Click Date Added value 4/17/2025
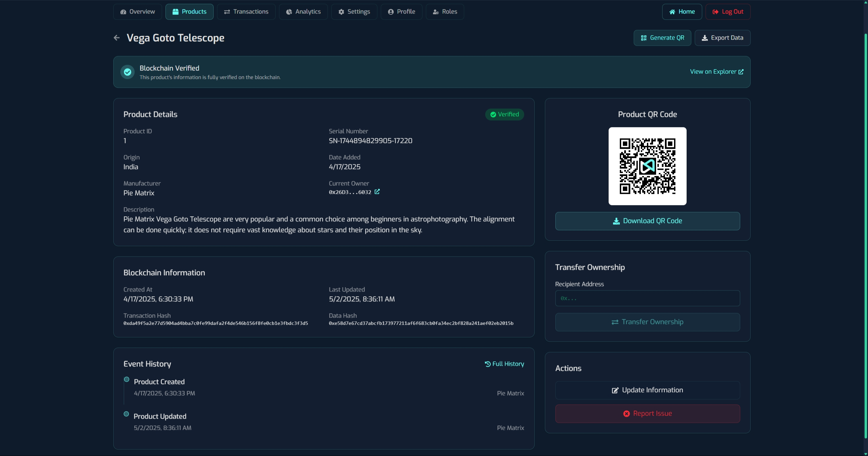This screenshot has width=868, height=456. pos(344,166)
